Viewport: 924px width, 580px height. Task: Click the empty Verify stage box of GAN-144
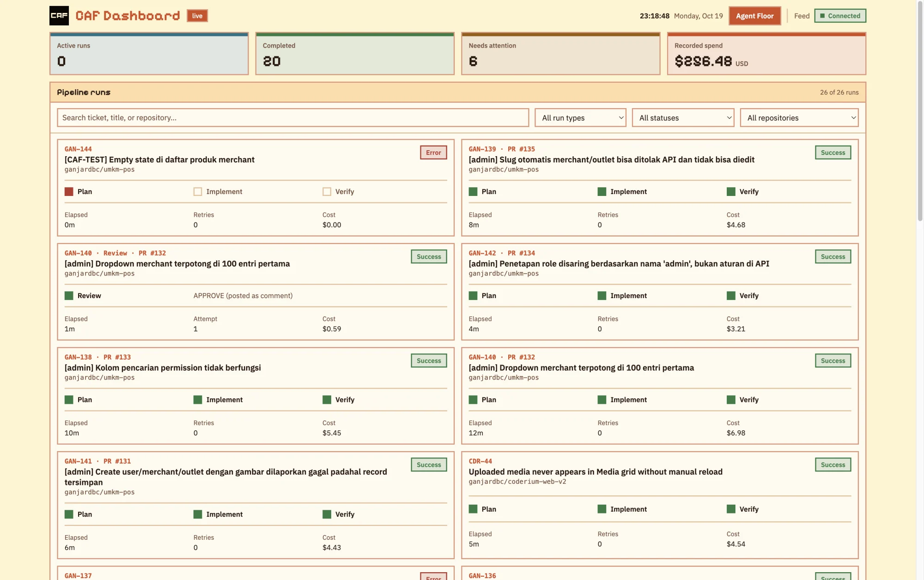pos(327,192)
